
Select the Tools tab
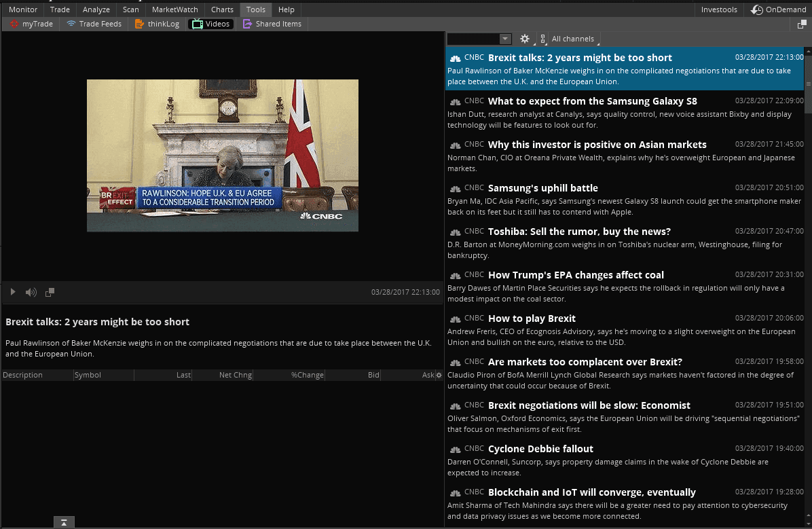[x=256, y=10]
